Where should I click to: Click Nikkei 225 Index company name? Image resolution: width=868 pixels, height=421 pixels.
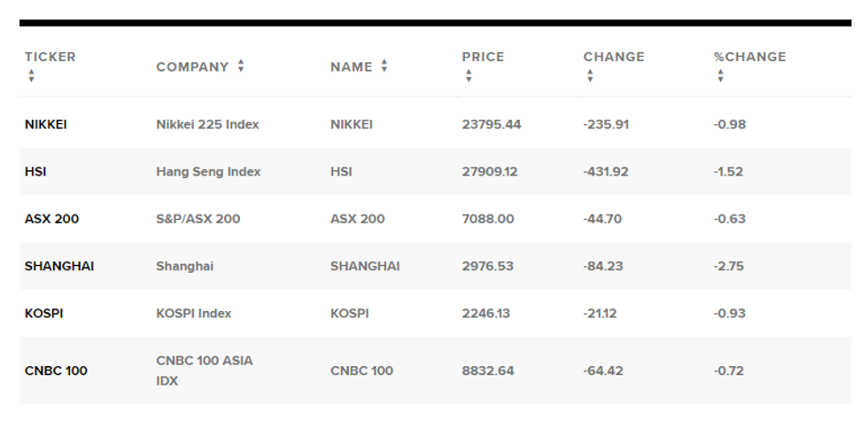pyautogui.click(x=207, y=124)
